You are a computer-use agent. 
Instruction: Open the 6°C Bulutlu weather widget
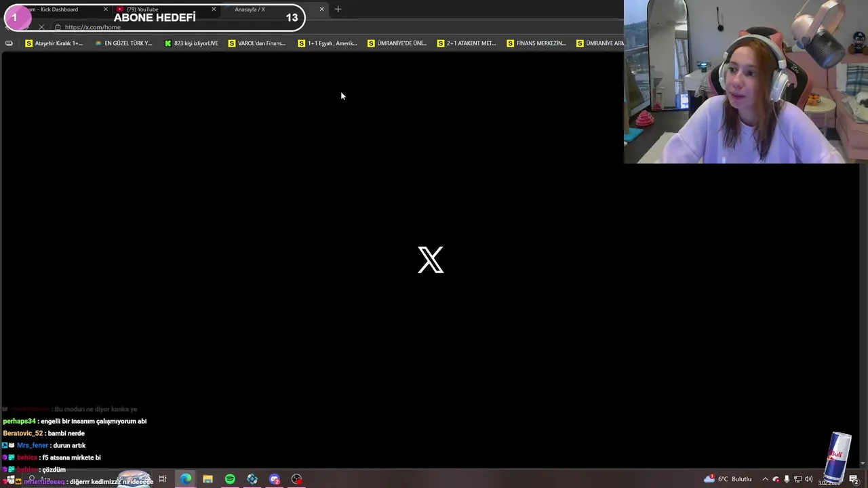click(x=728, y=479)
